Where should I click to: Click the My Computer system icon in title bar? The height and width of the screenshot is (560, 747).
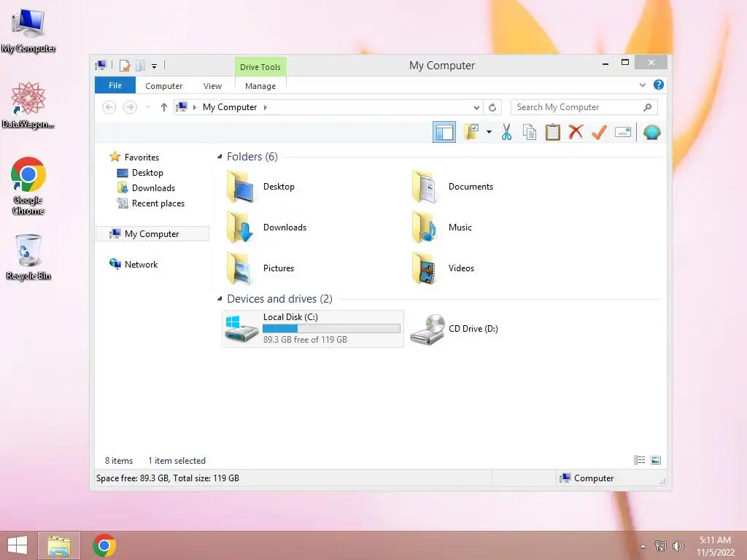(101, 65)
